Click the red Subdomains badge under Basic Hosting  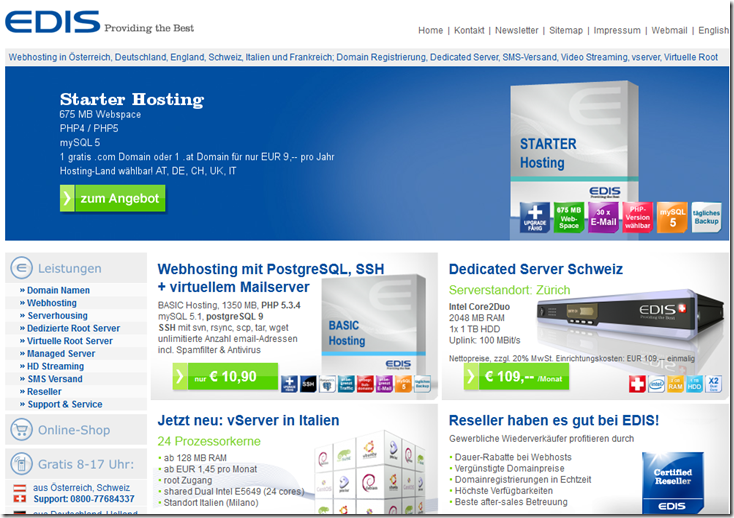pos(365,384)
